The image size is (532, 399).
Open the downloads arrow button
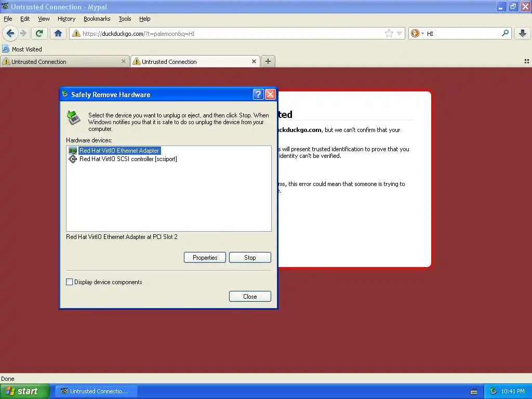(x=523, y=33)
